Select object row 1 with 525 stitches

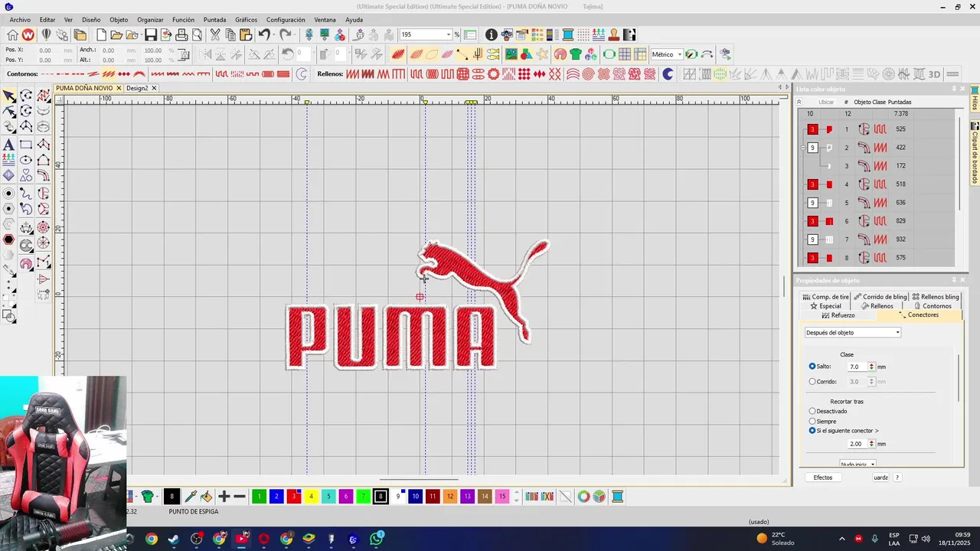(x=877, y=129)
